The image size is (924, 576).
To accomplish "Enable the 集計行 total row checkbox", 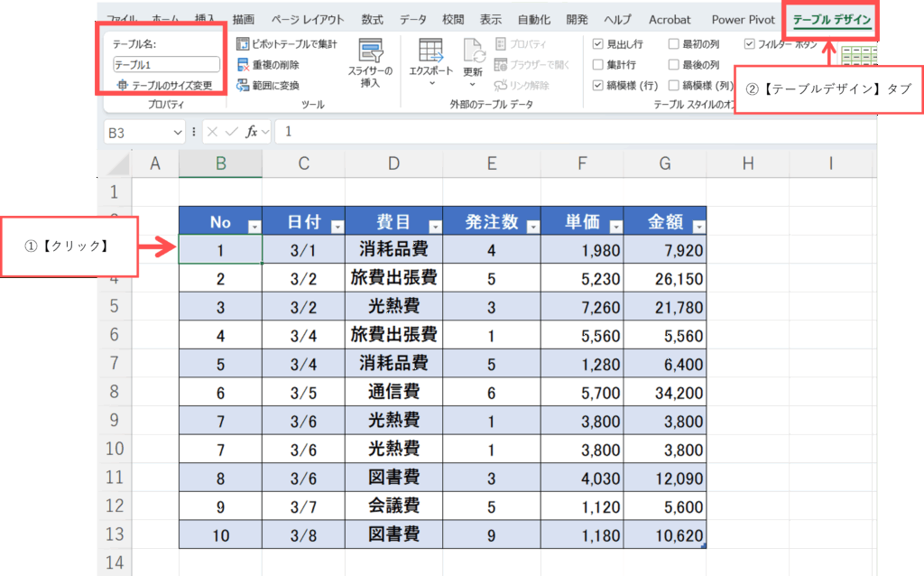I will 598,65.
